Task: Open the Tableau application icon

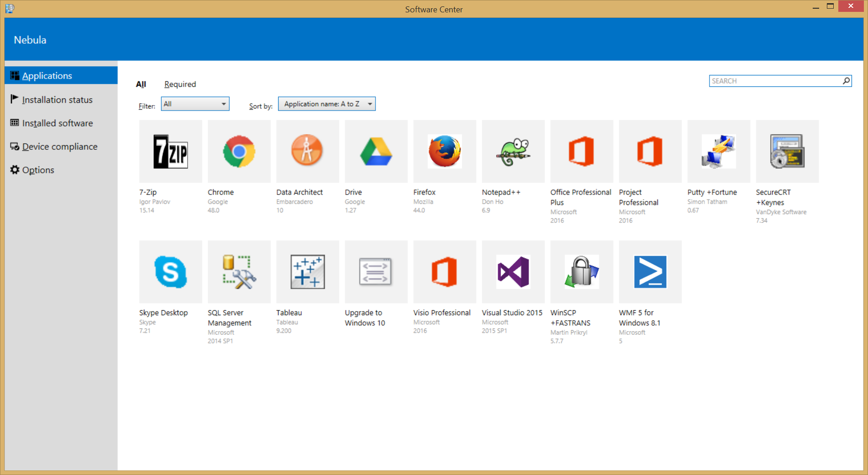Action: pos(307,272)
